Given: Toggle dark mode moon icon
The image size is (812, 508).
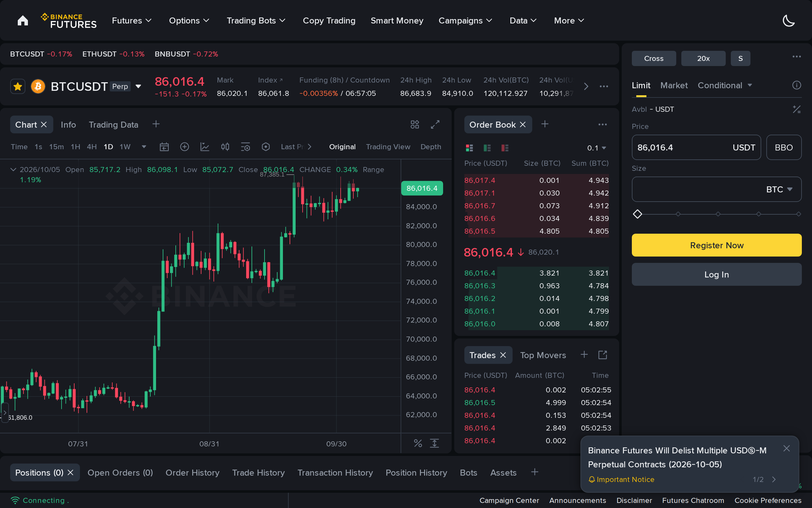Looking at the screenshot, I should tap(789, 21).
